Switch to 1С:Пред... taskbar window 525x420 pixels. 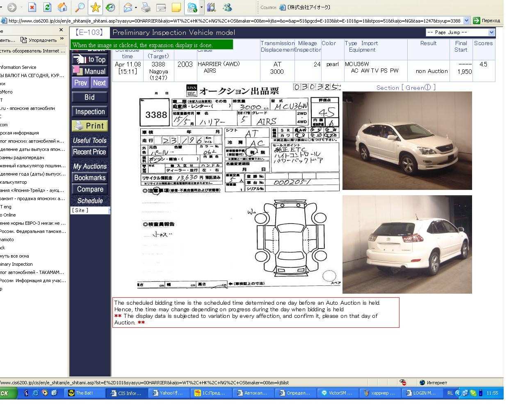click(211, 393)
